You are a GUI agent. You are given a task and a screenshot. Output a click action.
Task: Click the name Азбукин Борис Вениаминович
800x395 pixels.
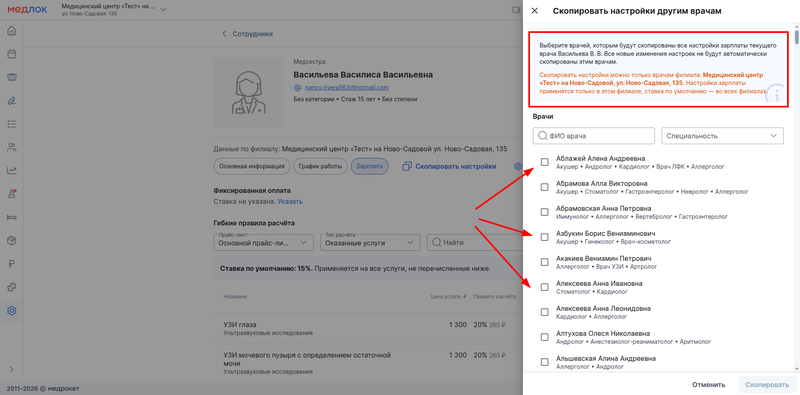click(x=606, y=233)
